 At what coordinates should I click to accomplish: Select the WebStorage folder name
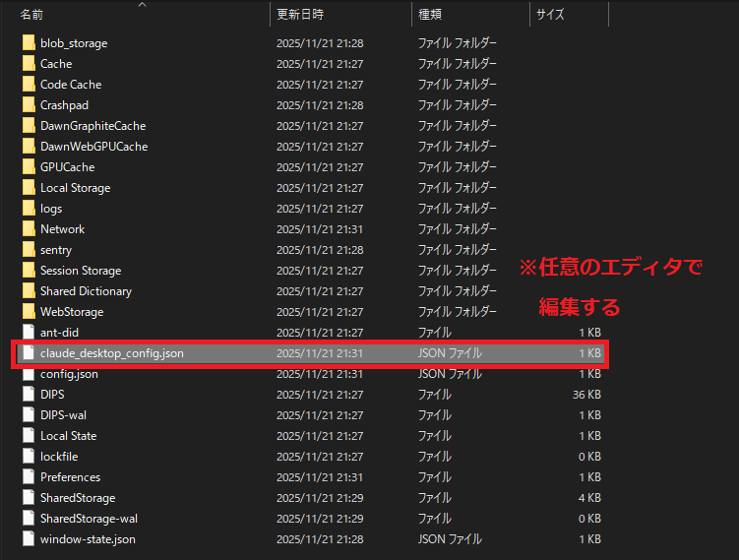click(72, 312)
